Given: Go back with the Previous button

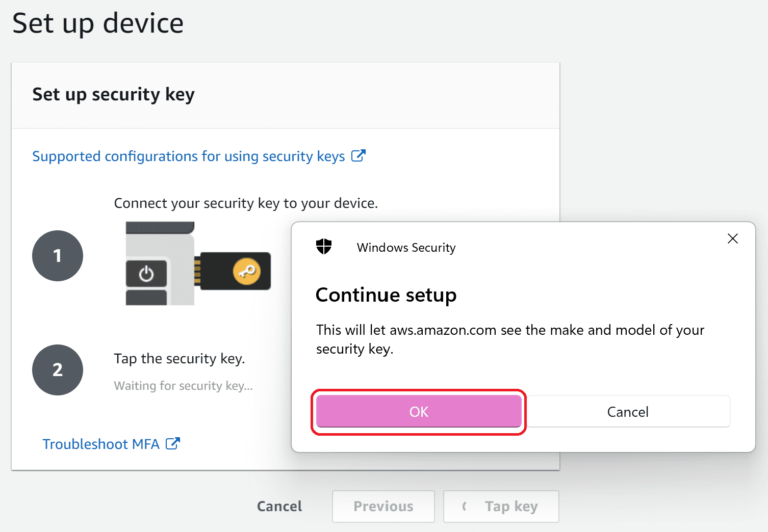Looking at the screenshot, I should pyautogui.click(x=383, y=507).
